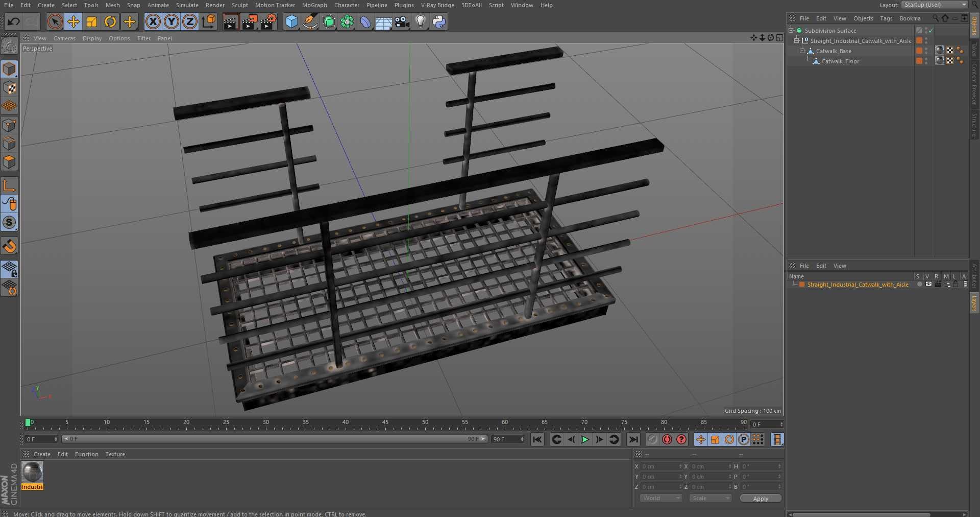980x517 pixels.
Task: Add a Subdivision Surface generator
Action: pos(329,21)
